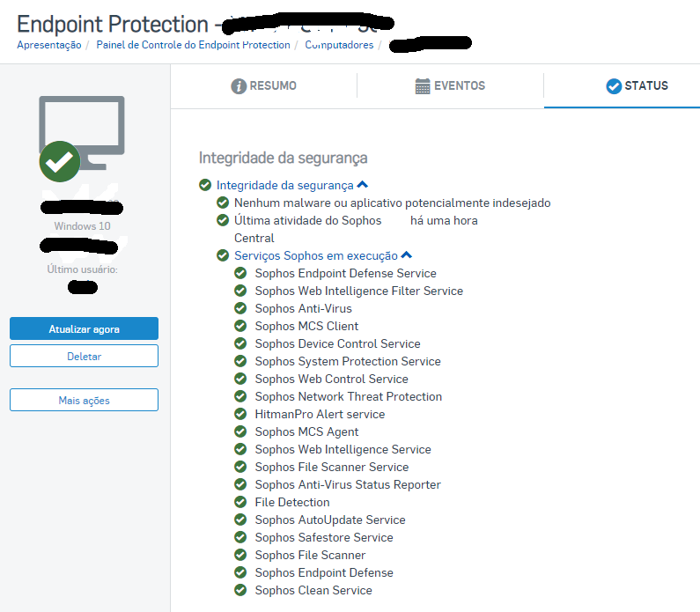Switch to the RESUMO tab
The image size is (700, 612).
[x=263, y=85]
